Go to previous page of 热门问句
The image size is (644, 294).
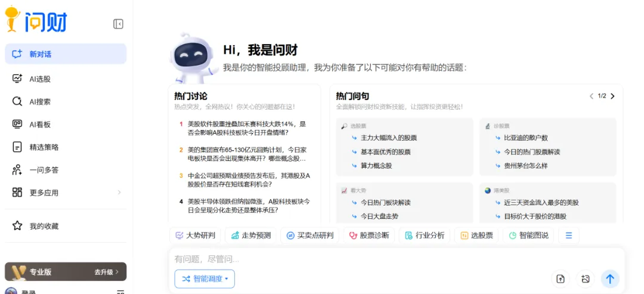click(x=592, y=96)
